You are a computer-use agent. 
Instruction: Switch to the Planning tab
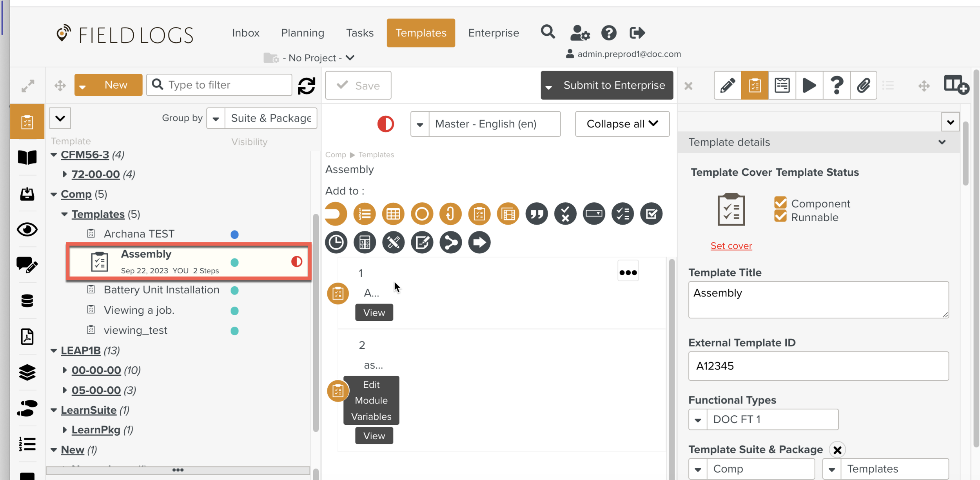point(302,33)
